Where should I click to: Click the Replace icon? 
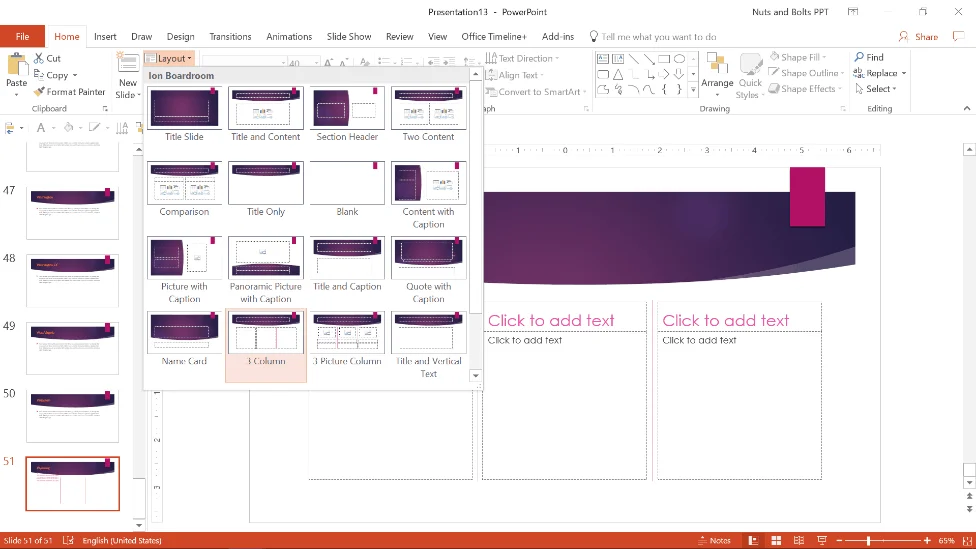pos(859,73)
